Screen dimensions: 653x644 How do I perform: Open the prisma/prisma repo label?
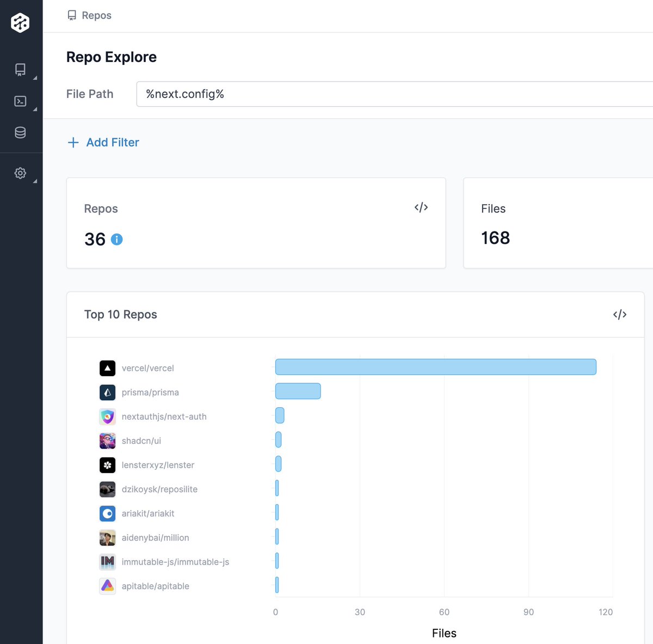click(150, 392)
